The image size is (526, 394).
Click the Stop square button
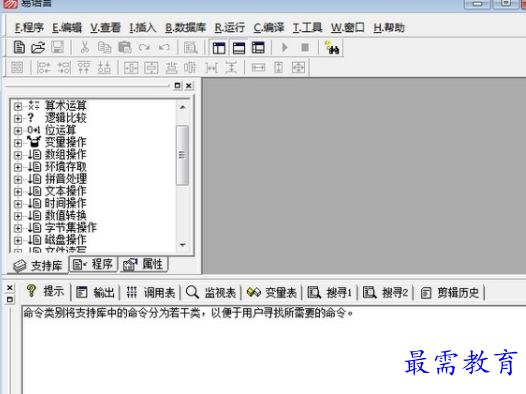pos(305,48)
